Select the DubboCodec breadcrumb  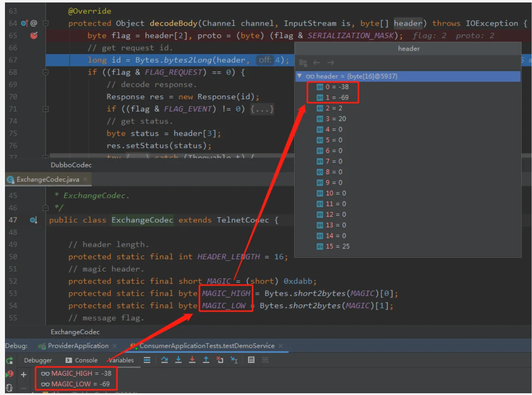click(71, 165)
